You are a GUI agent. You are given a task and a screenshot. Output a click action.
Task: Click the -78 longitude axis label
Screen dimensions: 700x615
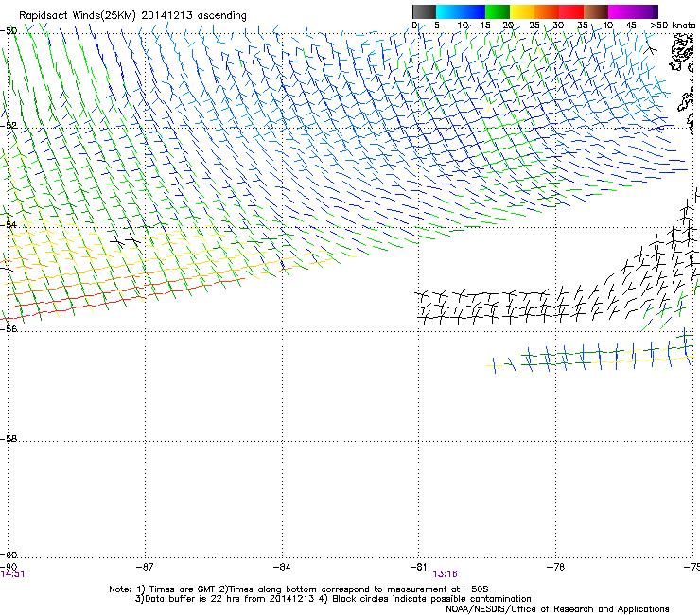555,567
